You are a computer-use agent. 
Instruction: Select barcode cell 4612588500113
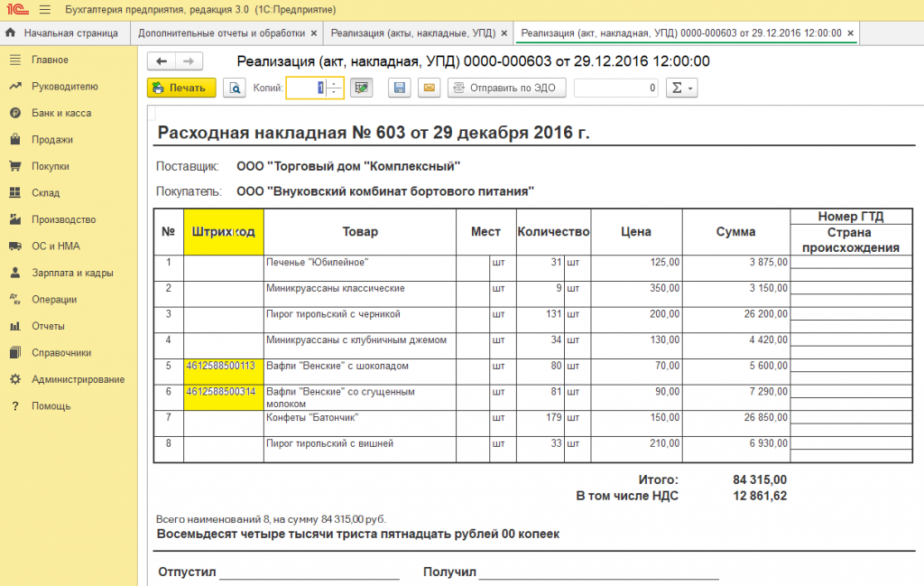pos(224,371)
